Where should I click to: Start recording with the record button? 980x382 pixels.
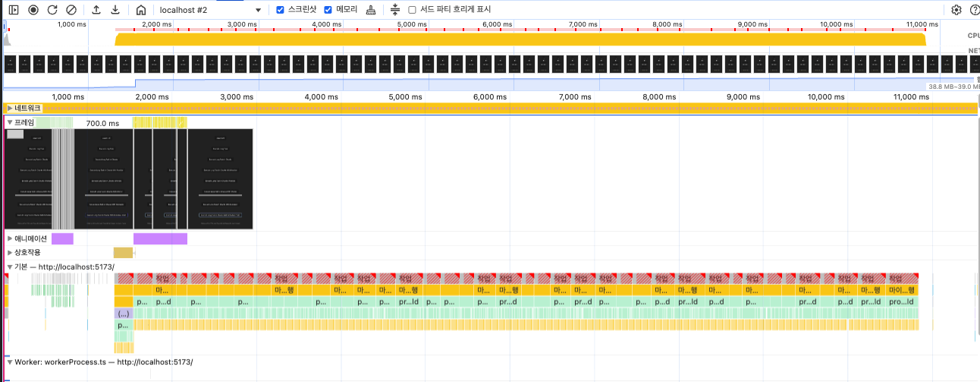[x=33, y=10]
